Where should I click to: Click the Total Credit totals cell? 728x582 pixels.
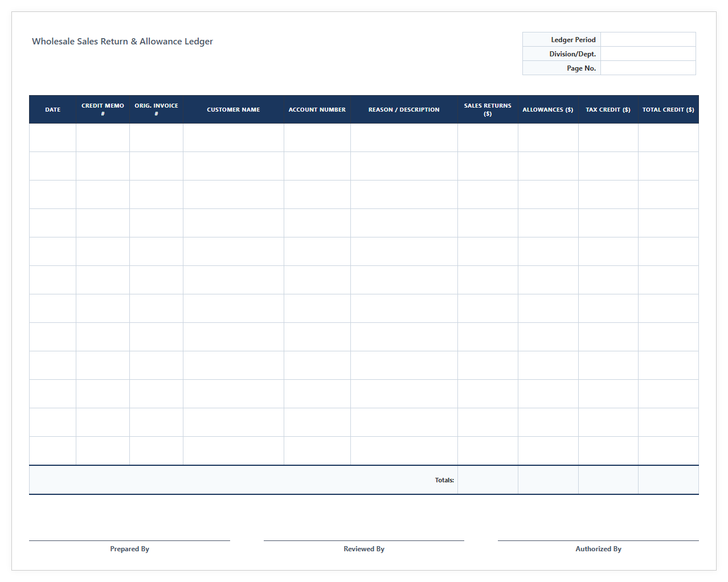tap(668, 480)
